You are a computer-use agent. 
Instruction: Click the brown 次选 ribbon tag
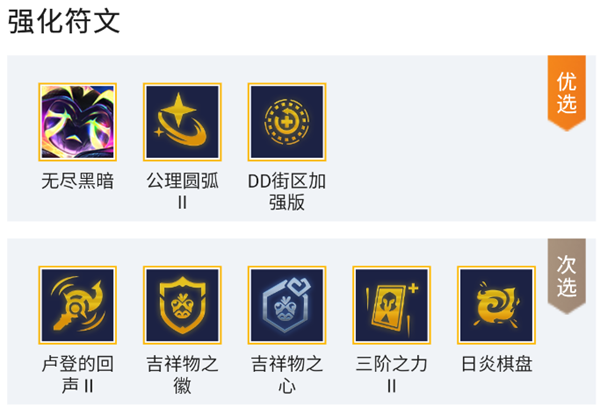[x=567, y=276]
